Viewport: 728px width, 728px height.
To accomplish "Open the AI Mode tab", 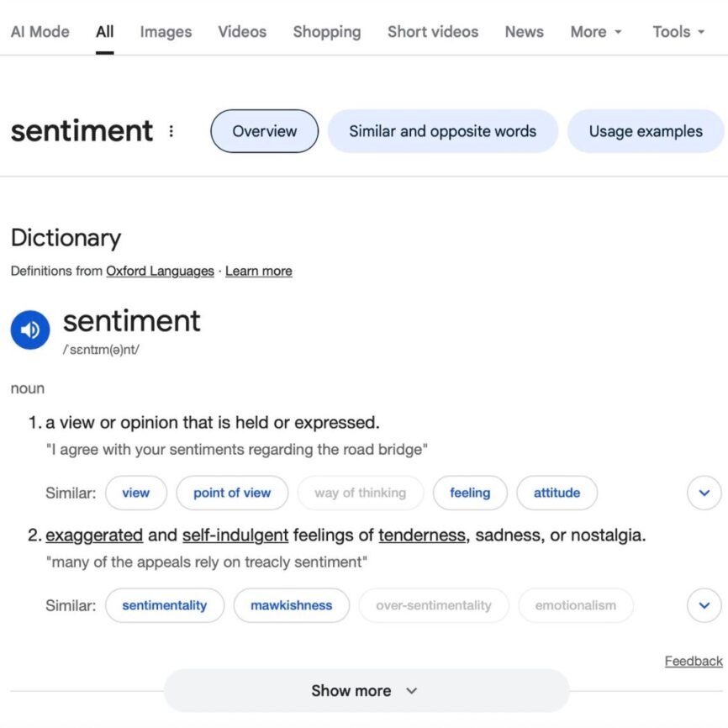I will click(x=40, y=32).
